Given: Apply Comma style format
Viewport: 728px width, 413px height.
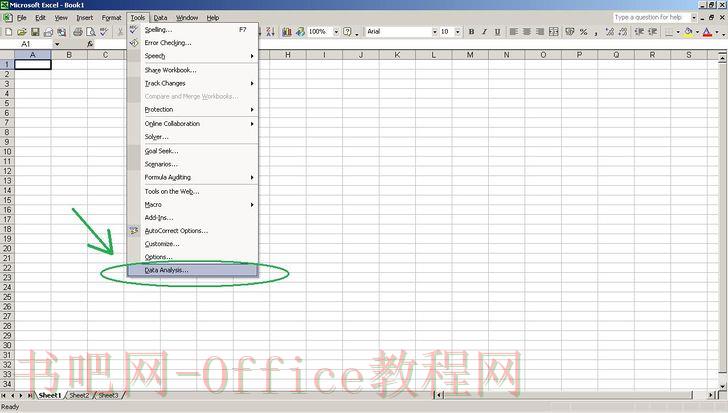Looking at the screenshot, I should (596, 32).
